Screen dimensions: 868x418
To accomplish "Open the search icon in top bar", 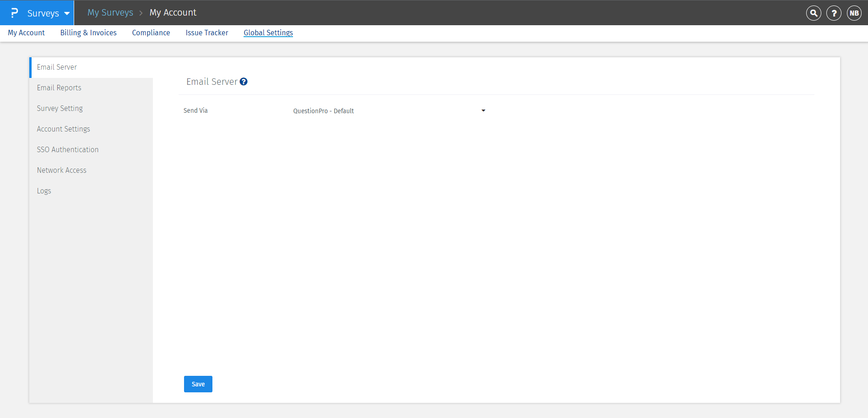I will point(814,13).
